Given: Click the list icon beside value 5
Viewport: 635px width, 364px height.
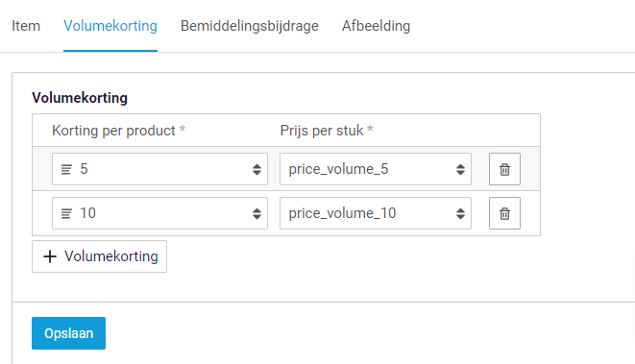Looking at the screenshot, I should pos(66,169).
